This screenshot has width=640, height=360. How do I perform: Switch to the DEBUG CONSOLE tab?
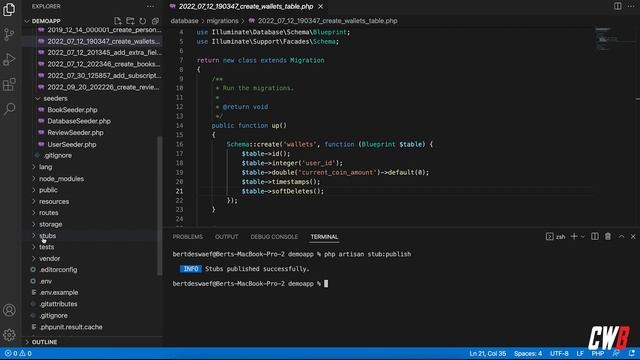(274, 237)
